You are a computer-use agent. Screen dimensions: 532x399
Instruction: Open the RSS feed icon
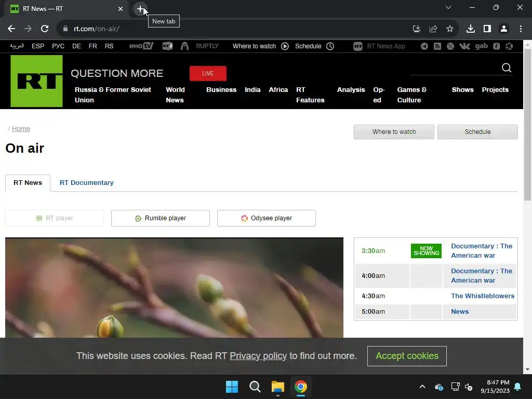437,46
